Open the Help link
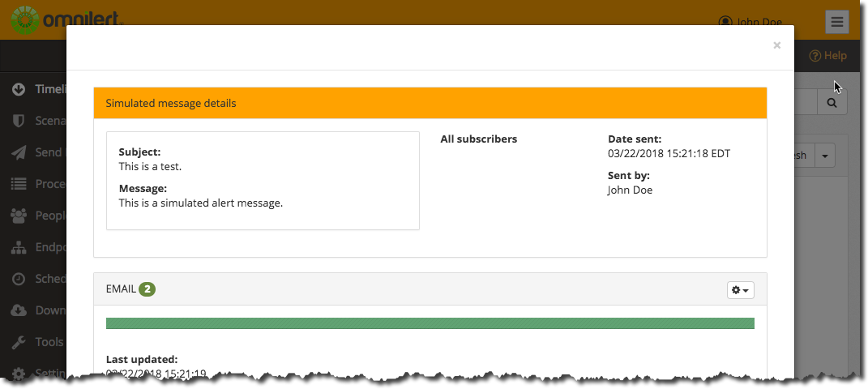 [828, 56]
